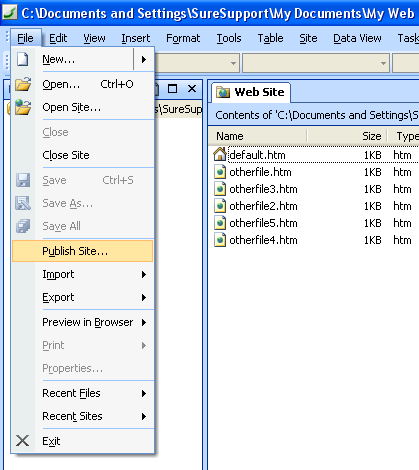Click the Exit X icon in menu
This screenshot has height=470, width=419.
pyautogui.click(x=22, y=441)
